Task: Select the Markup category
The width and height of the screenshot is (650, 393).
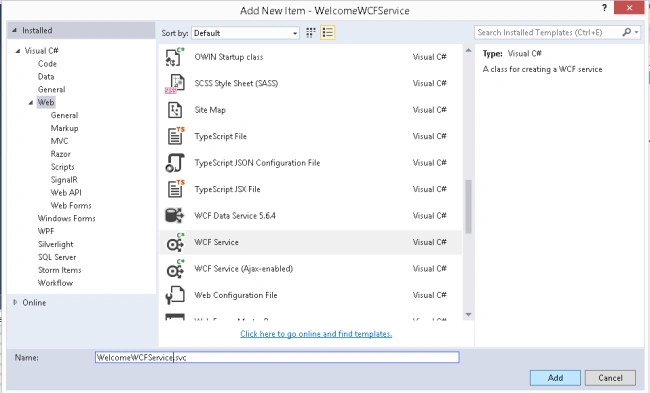Action: tap(64, 128)
